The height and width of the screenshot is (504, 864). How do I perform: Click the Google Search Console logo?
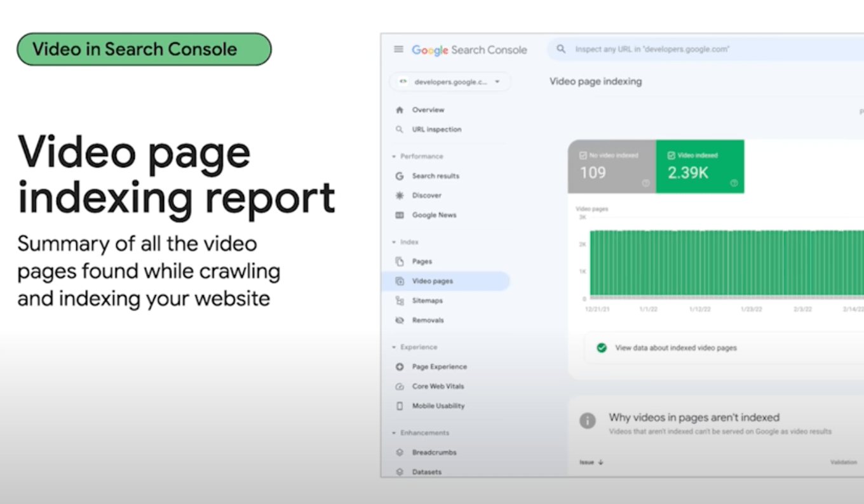469,50
